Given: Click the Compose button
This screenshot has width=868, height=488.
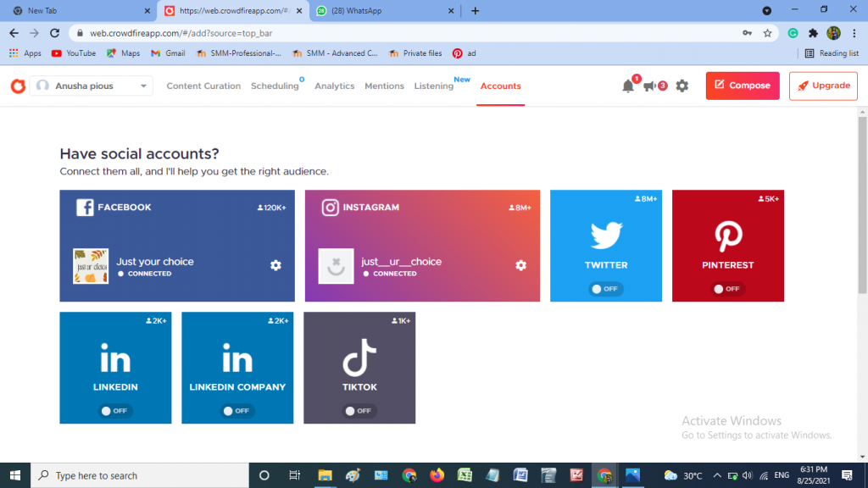Looking at the screenshot, I should 743,86.
